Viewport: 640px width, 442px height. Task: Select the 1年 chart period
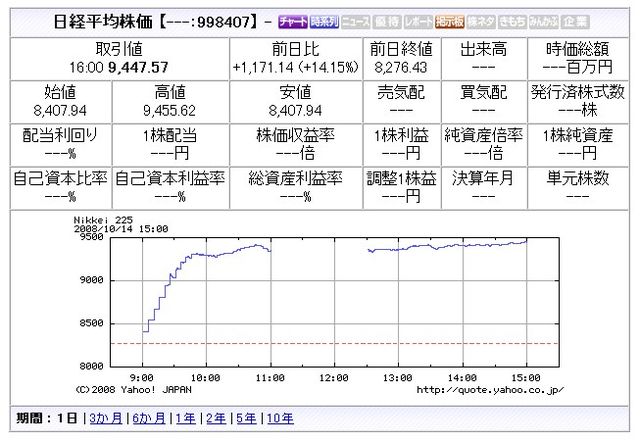(183, 419)
